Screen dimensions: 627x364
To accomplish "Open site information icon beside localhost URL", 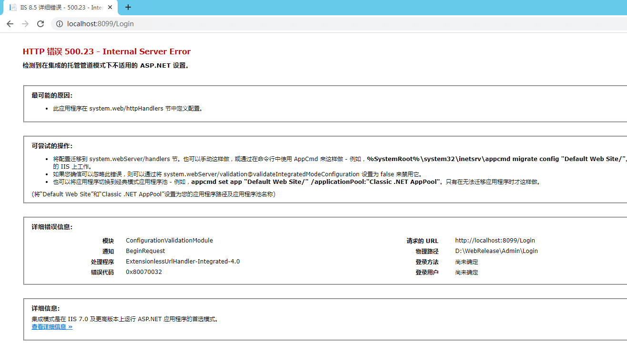I will click(60, 24).
